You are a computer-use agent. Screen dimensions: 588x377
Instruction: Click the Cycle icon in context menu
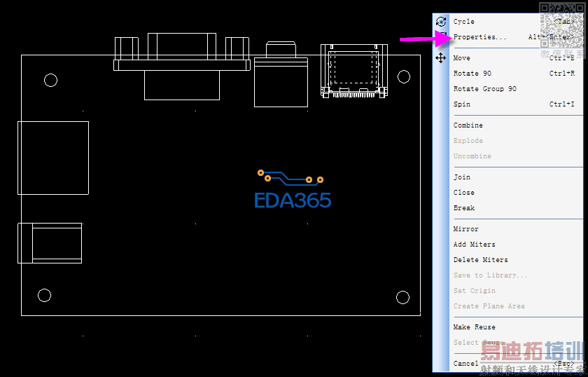pos(441,22)
